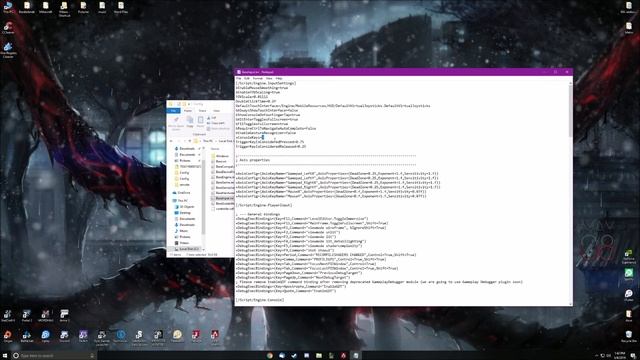Place cursor on the +ConsoleKeys= line
The width and height of the screenshot is (640, 360).
[250, 138]
